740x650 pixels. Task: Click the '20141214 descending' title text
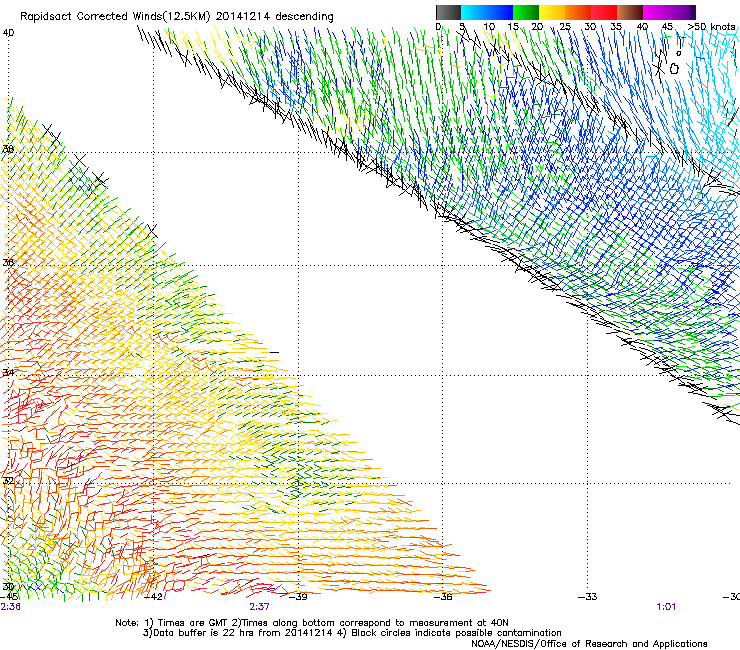pyautogui.click(x=274, y=17)
